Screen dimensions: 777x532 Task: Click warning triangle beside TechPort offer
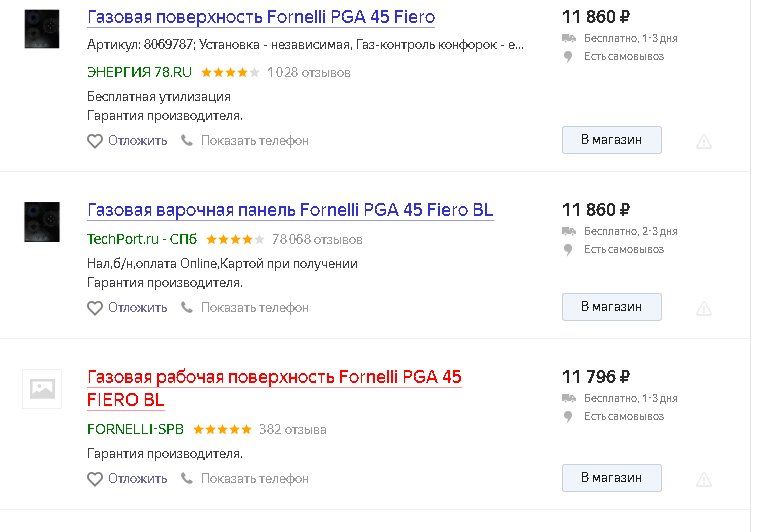704,309
